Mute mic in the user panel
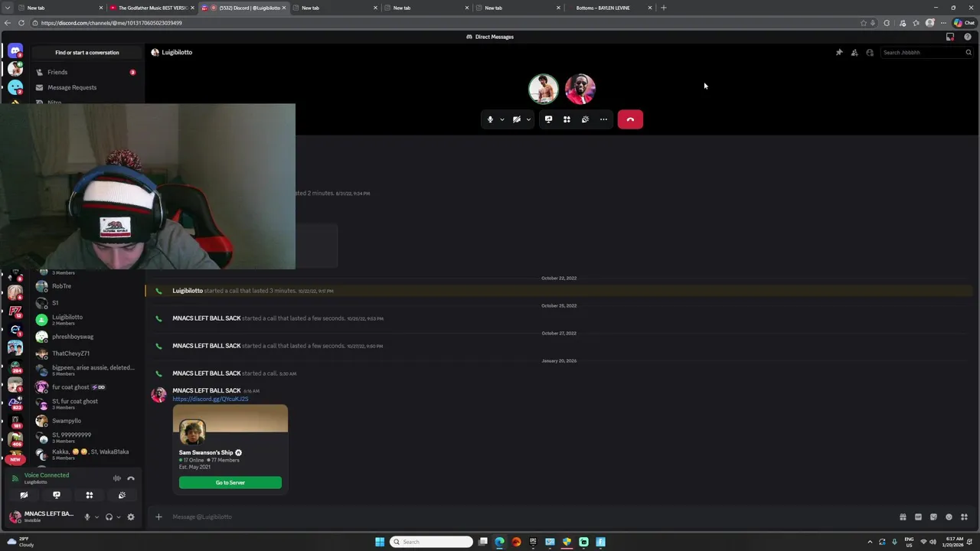 (87, 517)
